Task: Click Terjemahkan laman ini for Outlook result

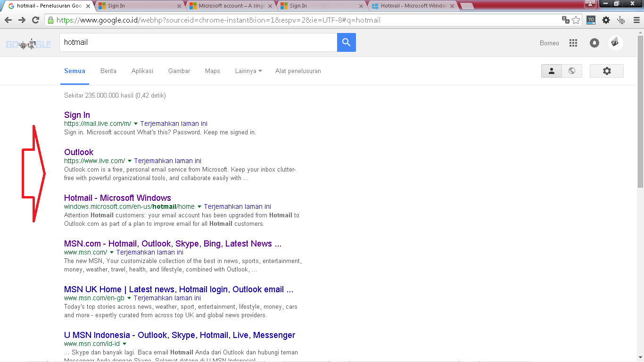Action: click(167, 161)
